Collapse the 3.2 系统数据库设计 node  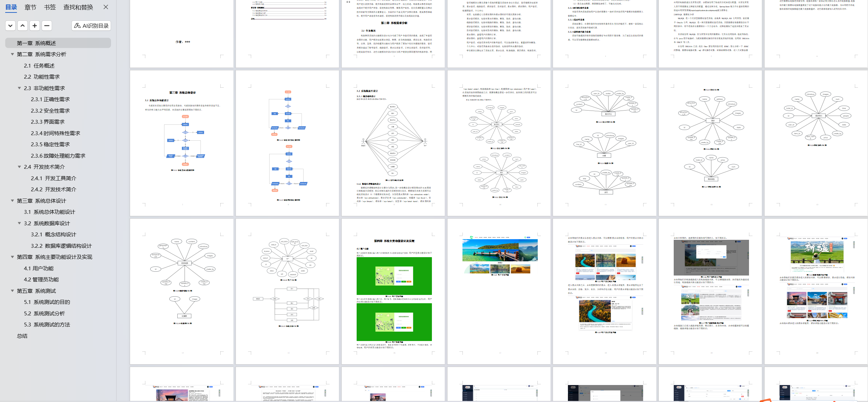[19, 223]
